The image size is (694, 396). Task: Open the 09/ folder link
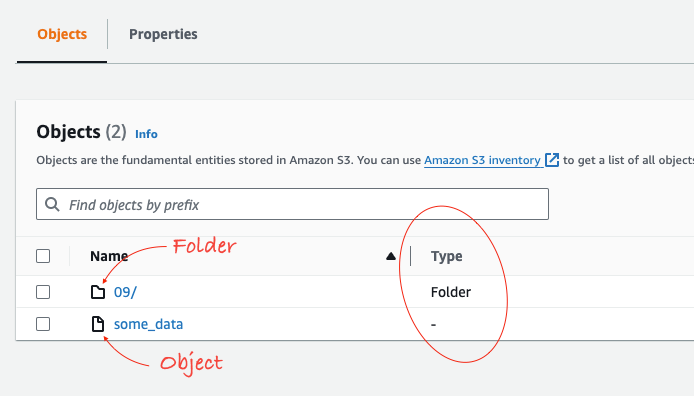tap(125, 292)
